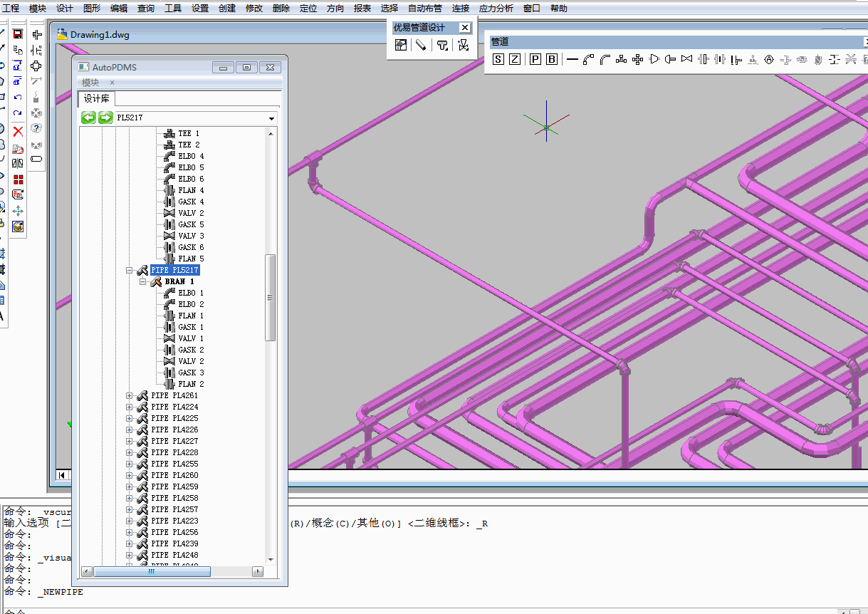
Task: Collapse the PIPE PL5217 tree node
Action: [x=130, y=271]
